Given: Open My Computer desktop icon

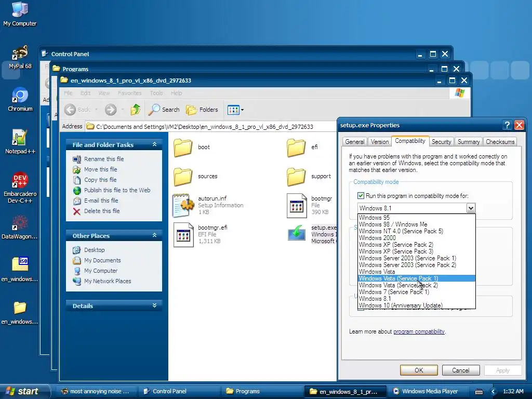Looking at the screenshot, I should pyautogui.click(x=20, y=14).
